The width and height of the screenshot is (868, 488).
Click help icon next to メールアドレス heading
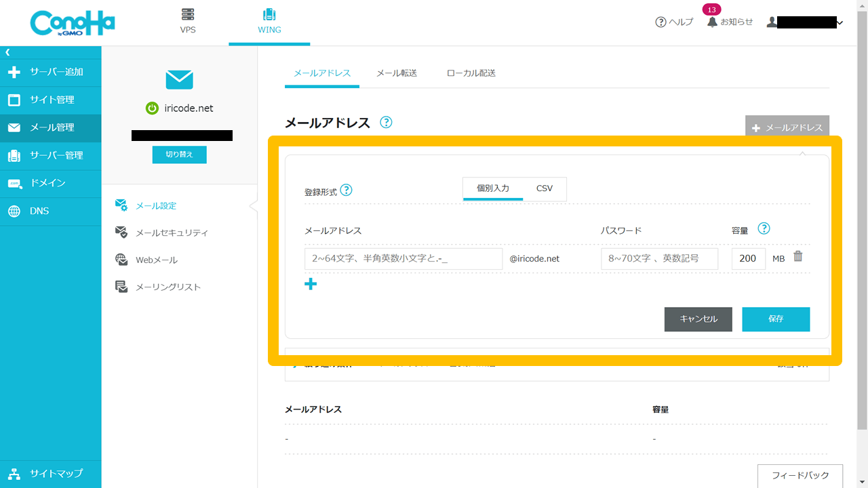tap(386, 122)
